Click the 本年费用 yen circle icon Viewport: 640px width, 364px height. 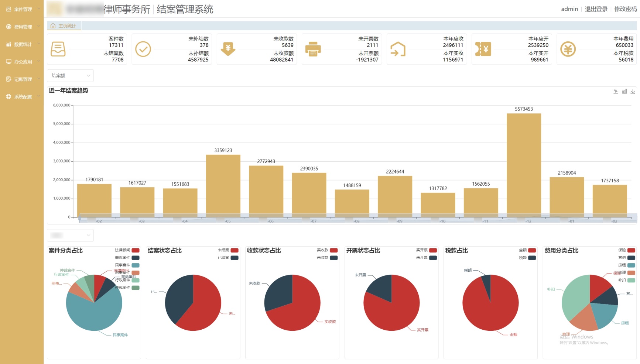pos(568,49)
